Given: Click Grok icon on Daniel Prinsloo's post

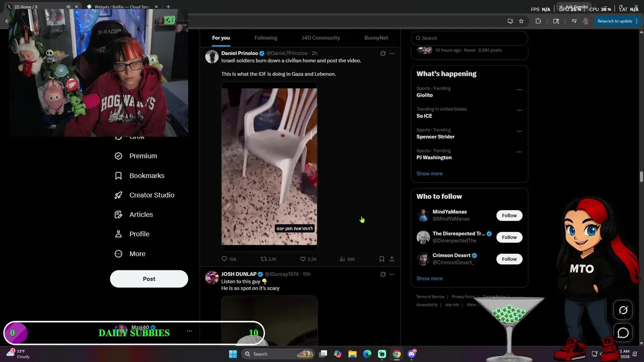Looking at the screenshot, I should click(383, 53).
